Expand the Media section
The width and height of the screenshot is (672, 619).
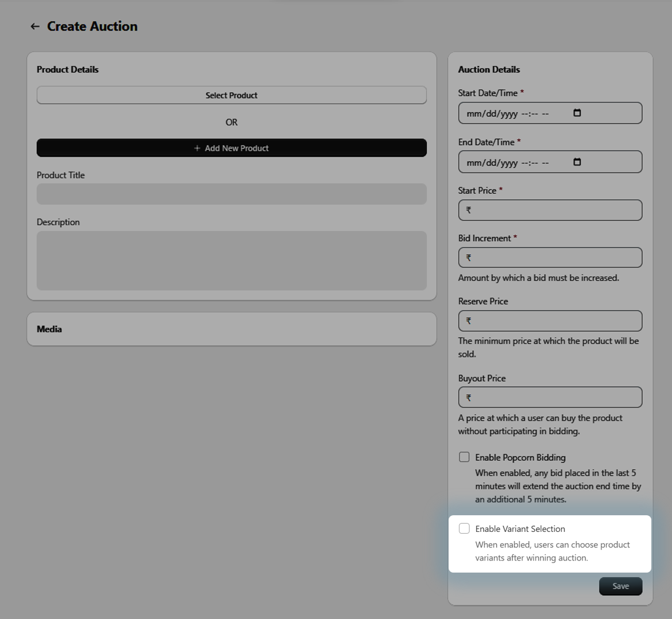coord(231,329)
